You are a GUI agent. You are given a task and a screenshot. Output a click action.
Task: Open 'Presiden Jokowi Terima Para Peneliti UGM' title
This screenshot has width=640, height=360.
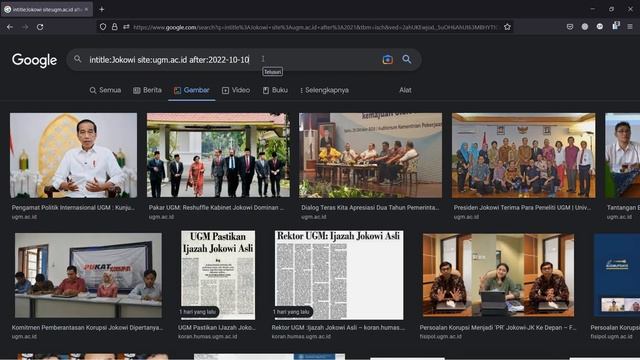[x=522, y=208]
